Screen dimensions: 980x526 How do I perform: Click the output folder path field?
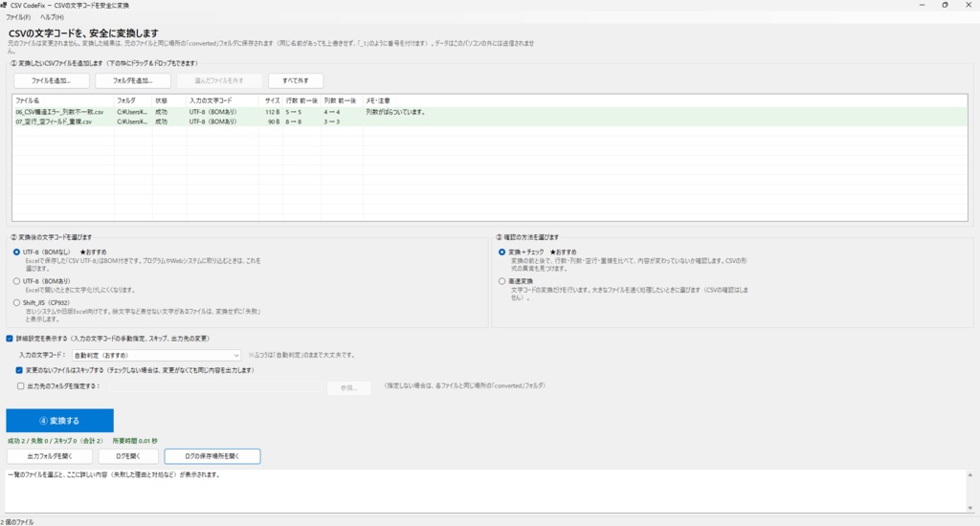coord(215,387)
